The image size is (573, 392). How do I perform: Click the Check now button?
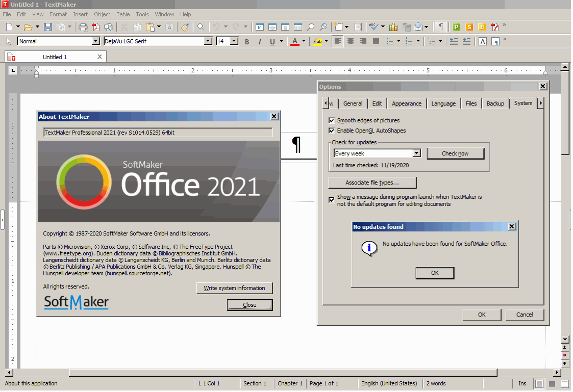(455, 153)
